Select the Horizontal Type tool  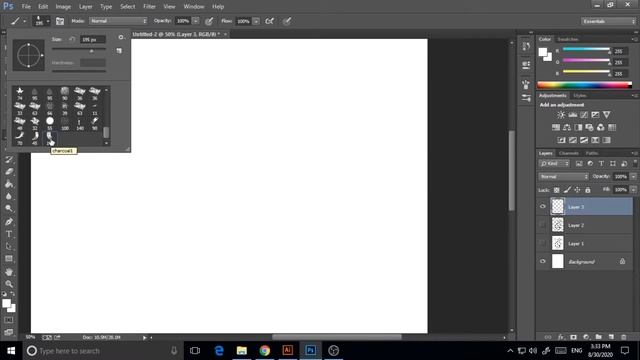pos(9,234)
